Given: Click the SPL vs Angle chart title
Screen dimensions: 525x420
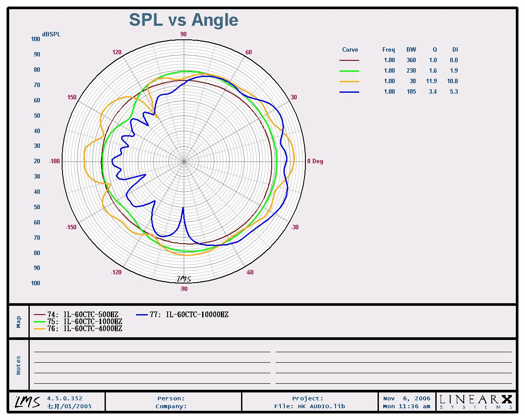Looking at the screenshot, I should tap(183, 20).
